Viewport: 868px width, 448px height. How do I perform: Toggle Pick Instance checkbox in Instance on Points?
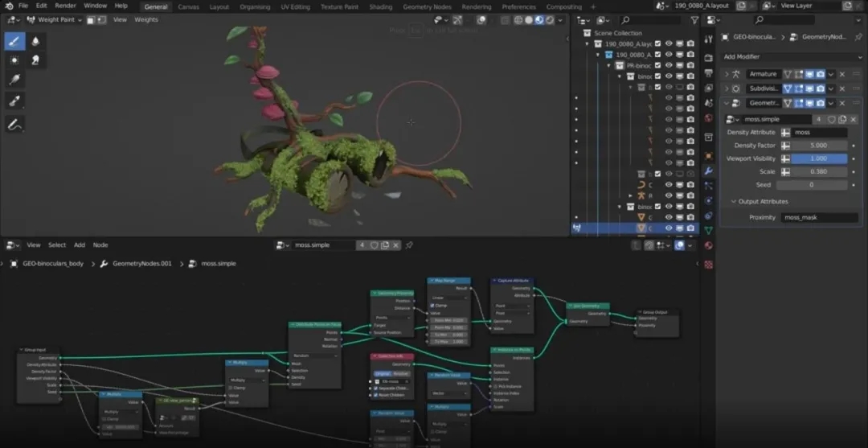pyautogui.click(x=495, y=386)
